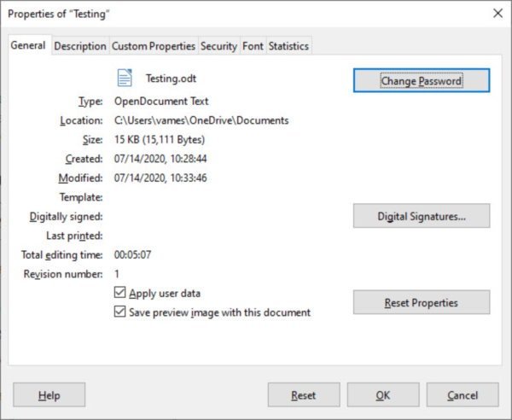
Task: Confirm with the OK button
Action: tap(383, 395)
